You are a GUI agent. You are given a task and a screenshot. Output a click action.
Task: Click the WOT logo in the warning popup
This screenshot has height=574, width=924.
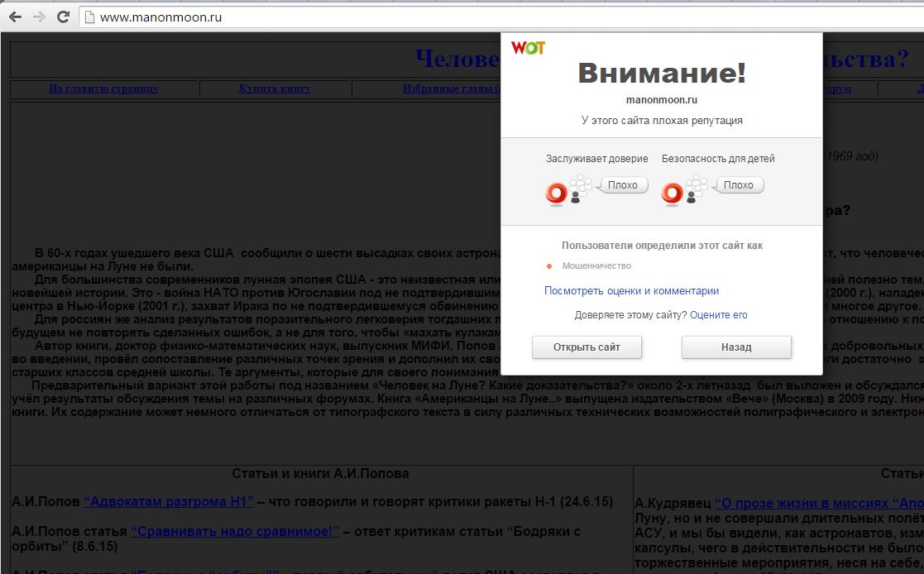pyautogui.click(x=528, y=47)
